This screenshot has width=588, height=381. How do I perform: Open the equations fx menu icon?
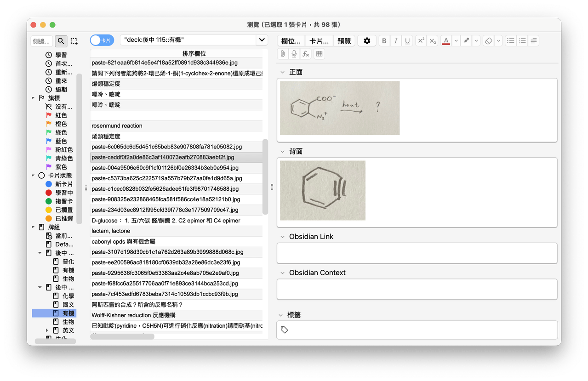coord(306,54)
